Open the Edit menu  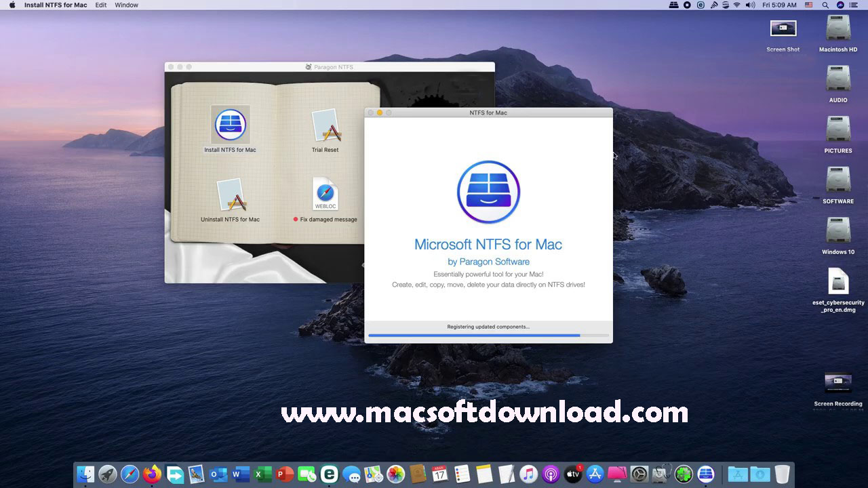(x=101, y=5)
